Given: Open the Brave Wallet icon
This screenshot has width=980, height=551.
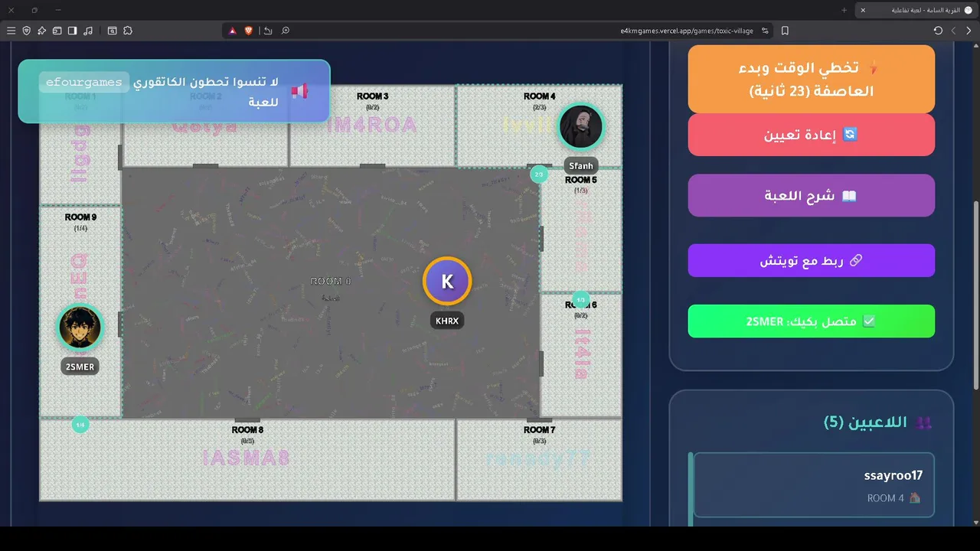Looking at the screenshot, I should pos(57,31).
